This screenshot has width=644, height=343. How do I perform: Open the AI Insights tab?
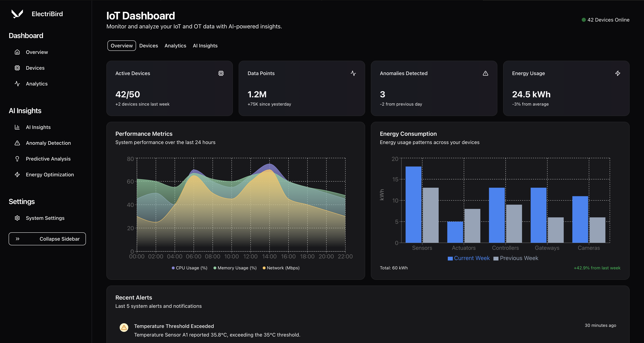205,45
